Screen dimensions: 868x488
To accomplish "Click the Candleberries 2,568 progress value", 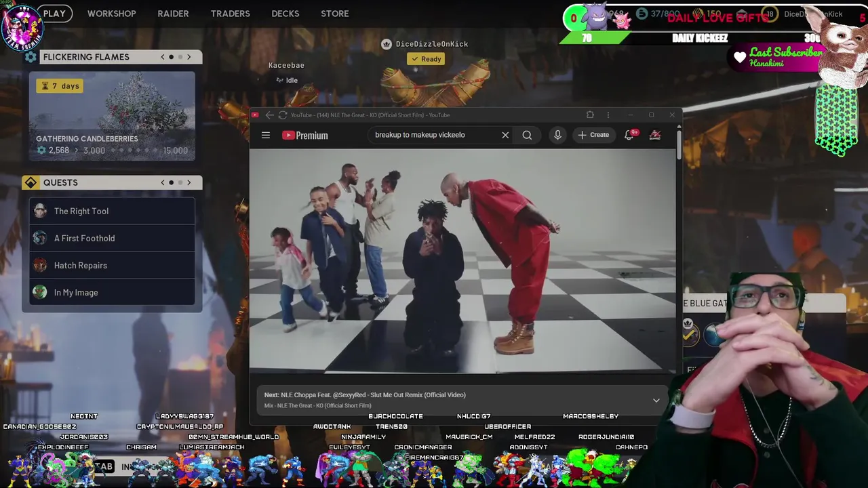I will (58, 150).
